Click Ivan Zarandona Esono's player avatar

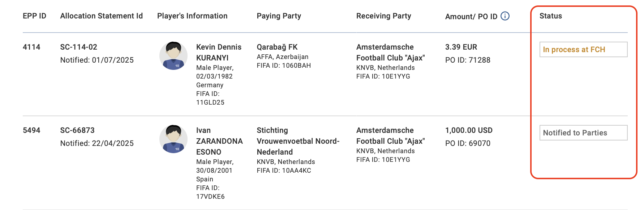pyautogui.click(x=173, y=139)
